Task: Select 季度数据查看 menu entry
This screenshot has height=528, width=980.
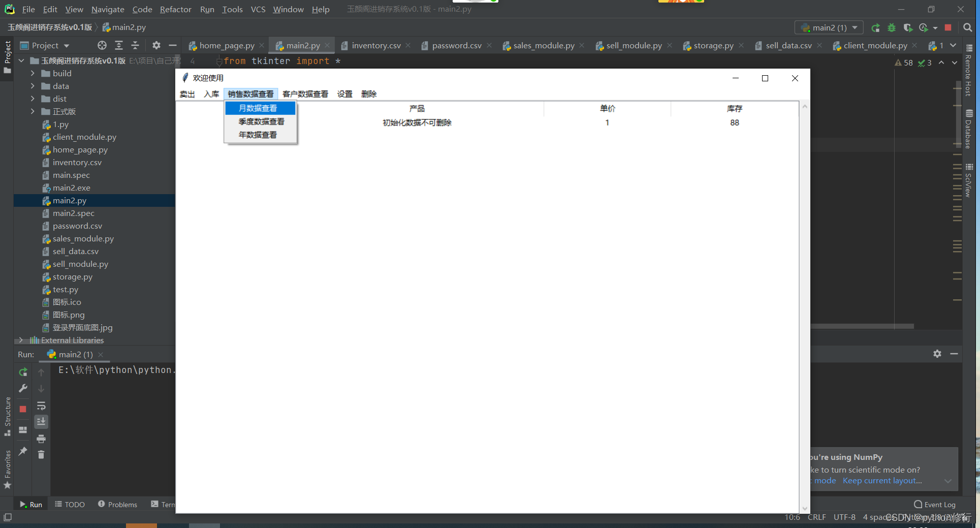Action: (x=260, y=121)
